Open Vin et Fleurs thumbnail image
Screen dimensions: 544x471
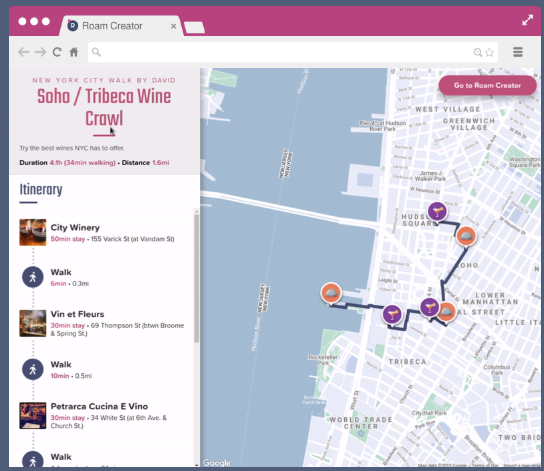[33, 323]
